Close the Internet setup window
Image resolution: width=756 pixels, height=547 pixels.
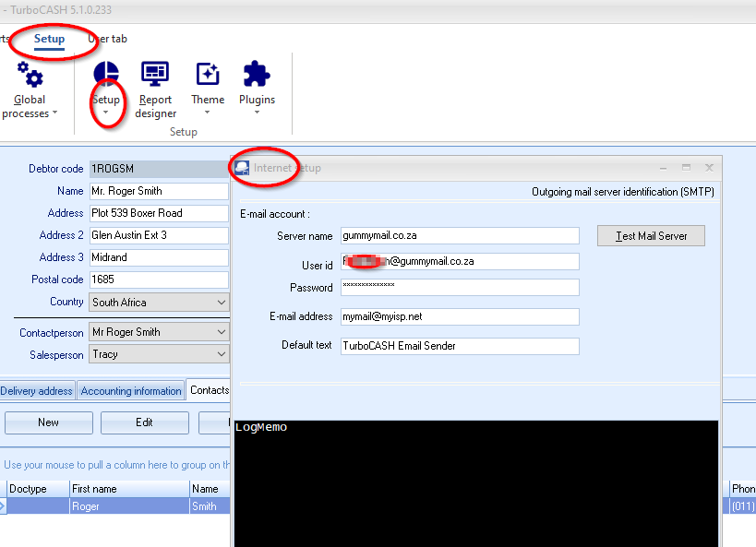coord(709,167)
